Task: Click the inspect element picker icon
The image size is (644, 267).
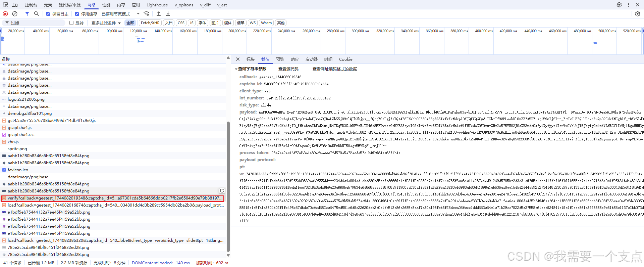Action: pyautogui.click(x=5, y=5)
